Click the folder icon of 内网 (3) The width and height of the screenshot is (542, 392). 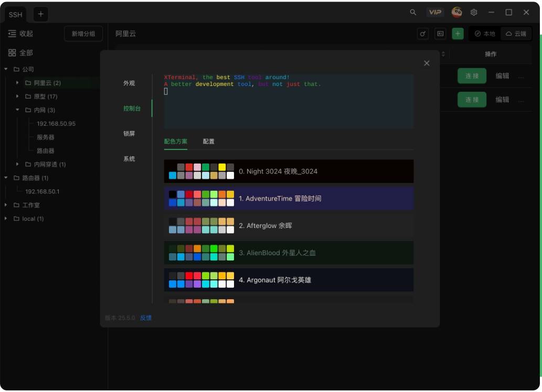[28, 110]
